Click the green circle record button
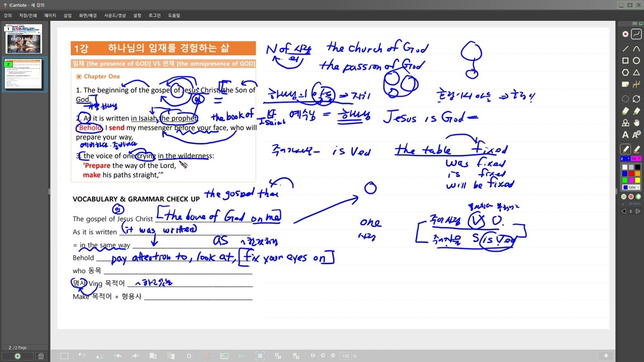The image size is (644, 362). (x=638, y=197)
